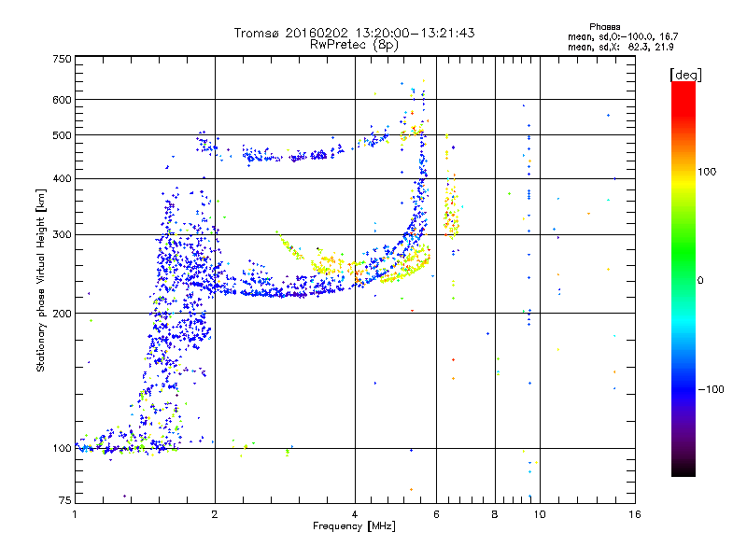This screenshot has width=747, height=560.
Task: Click the y-axis tick label "400"
Action: pyautogui.click(x=62, y=178)
